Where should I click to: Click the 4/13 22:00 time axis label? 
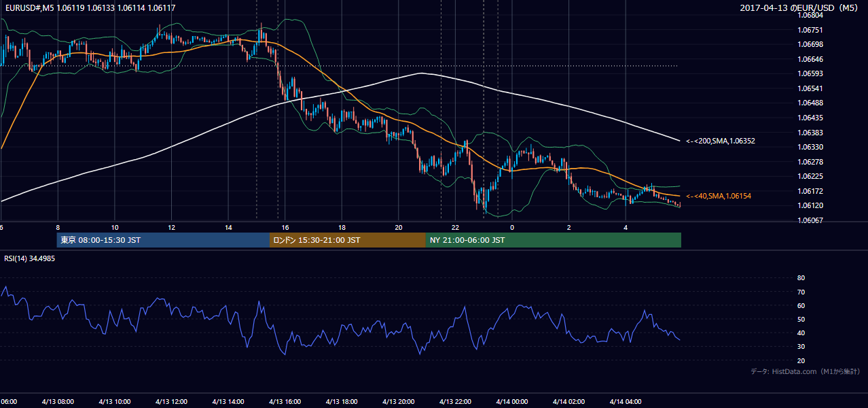(455, 402)
